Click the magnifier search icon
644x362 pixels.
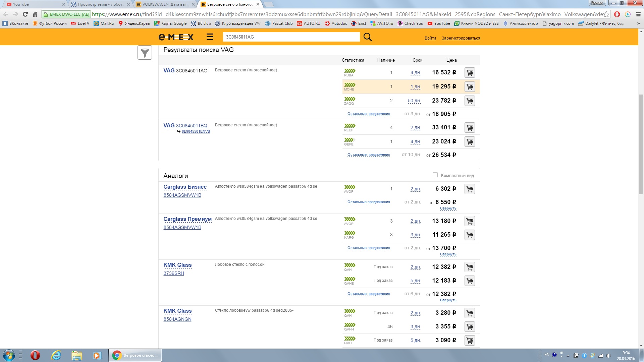(368, 37)
